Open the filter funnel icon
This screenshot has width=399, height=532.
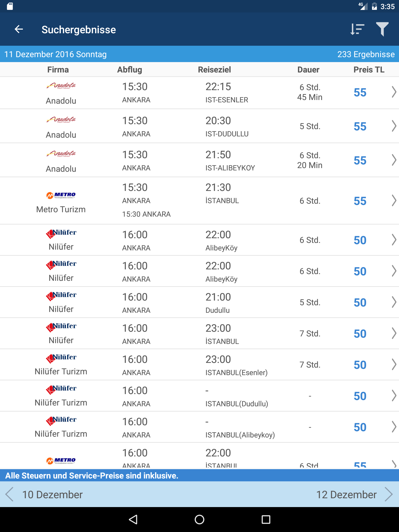point(382,29)
